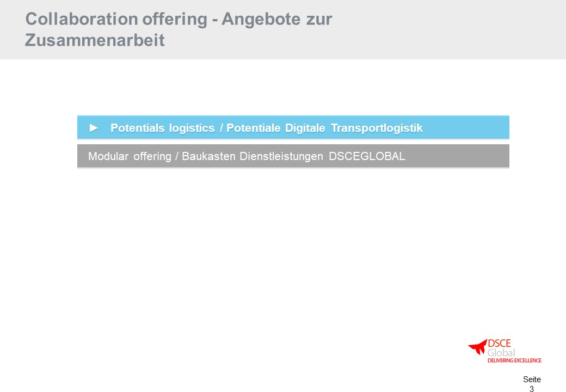Click 'Potentiale Digitale Transportlogistik' text
Image resolution: width=566 pixels, height=392 pixels.
(324, 128)
